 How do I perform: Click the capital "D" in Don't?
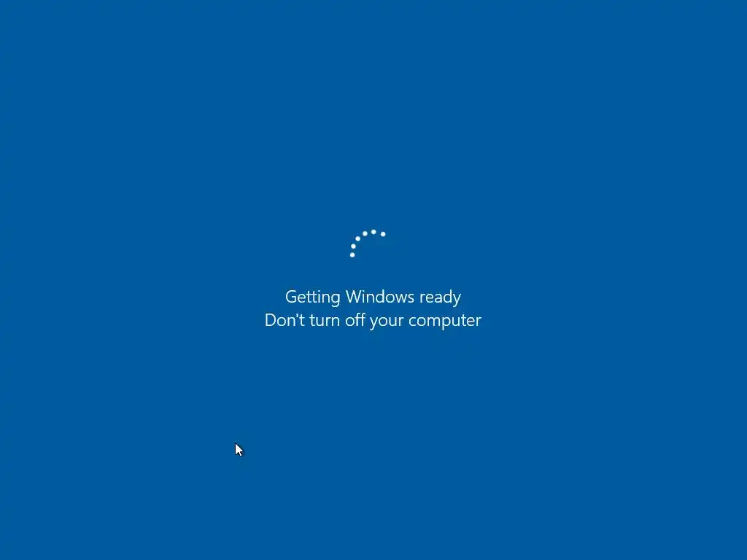(x=271, y=320)
